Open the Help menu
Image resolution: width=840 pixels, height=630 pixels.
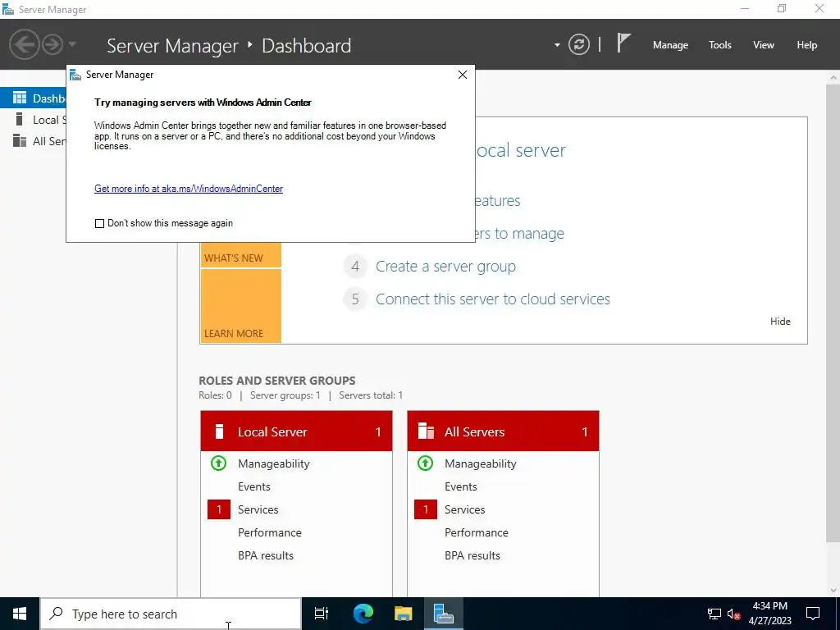click(x=806, y=45)
